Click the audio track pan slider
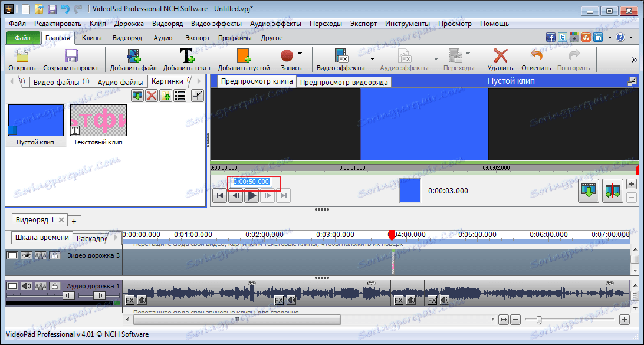 pyautogui.click(x=99, y=295)
